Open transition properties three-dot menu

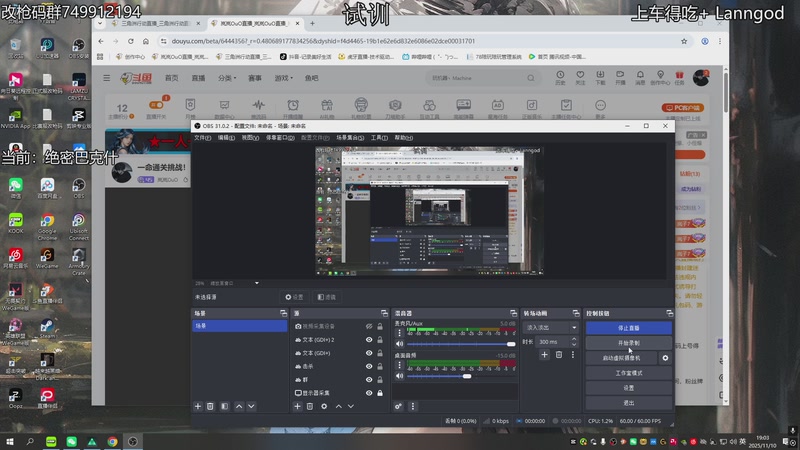click(572, 355)
